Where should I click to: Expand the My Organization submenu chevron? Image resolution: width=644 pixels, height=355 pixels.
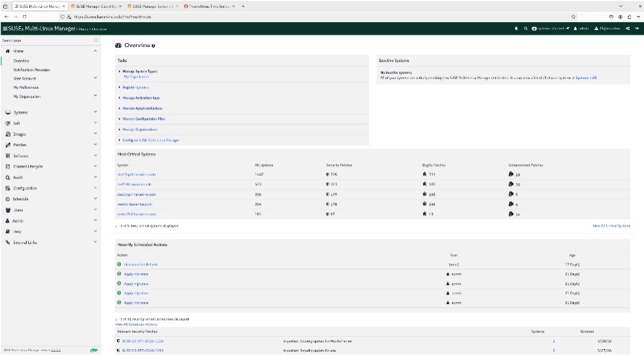tap(95, 96)
